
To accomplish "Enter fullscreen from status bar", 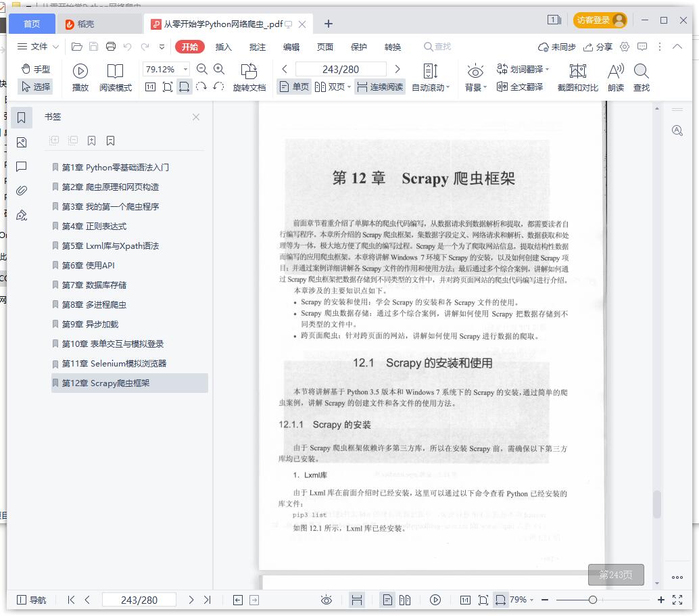I will click(677, 600).
